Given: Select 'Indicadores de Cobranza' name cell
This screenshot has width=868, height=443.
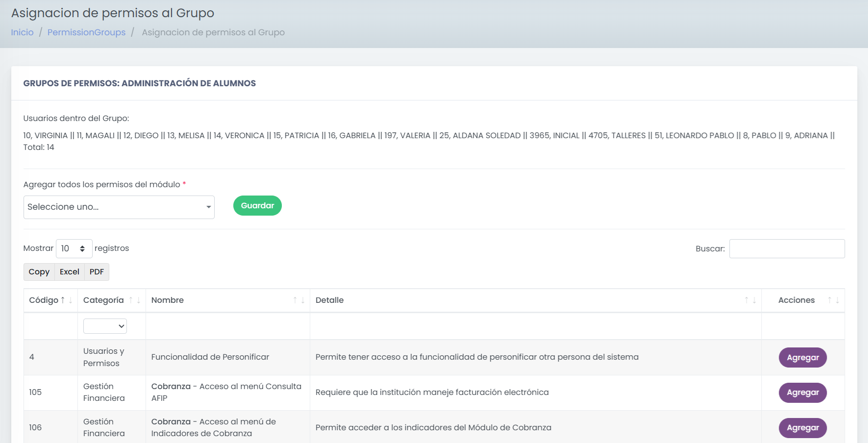Looking at the screenshot, I should [227, 428].
